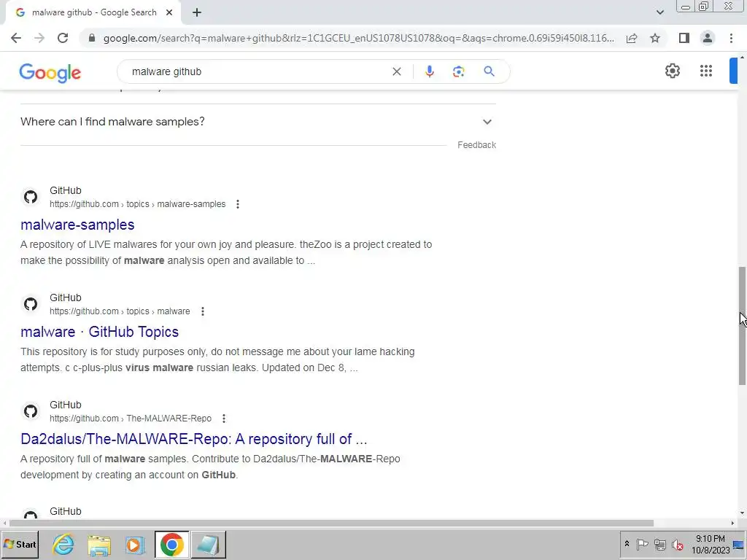Clear the search box text
This screenshot has width=747, height=560.
(x=396, y=71)
